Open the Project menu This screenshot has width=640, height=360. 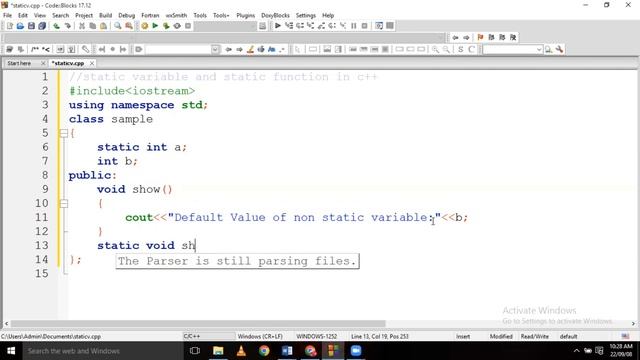tap(84, 15)
